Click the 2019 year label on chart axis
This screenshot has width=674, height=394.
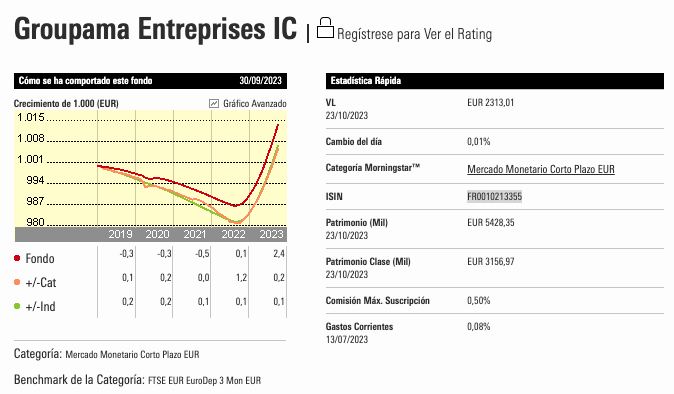click(120, 234)
